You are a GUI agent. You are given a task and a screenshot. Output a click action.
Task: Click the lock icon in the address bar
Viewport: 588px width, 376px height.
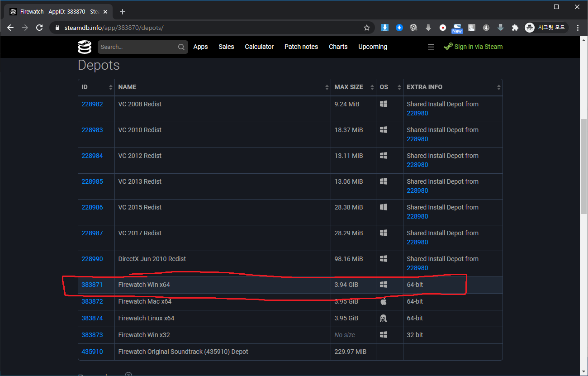coord(57,28)
